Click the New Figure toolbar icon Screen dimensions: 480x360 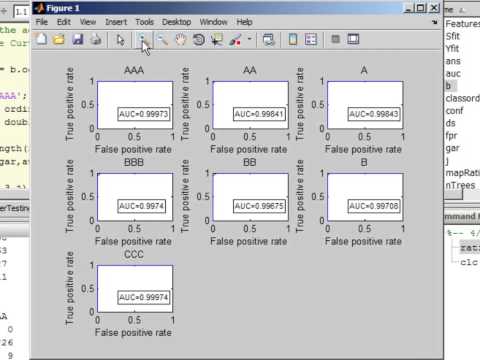[x=41, y=39]
